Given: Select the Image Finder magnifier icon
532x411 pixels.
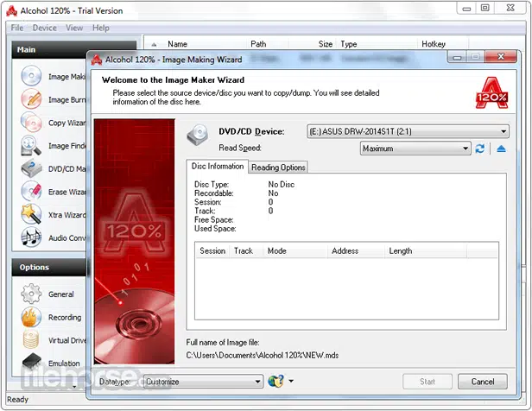Looking at the screenshot, I should click(31, 145).
